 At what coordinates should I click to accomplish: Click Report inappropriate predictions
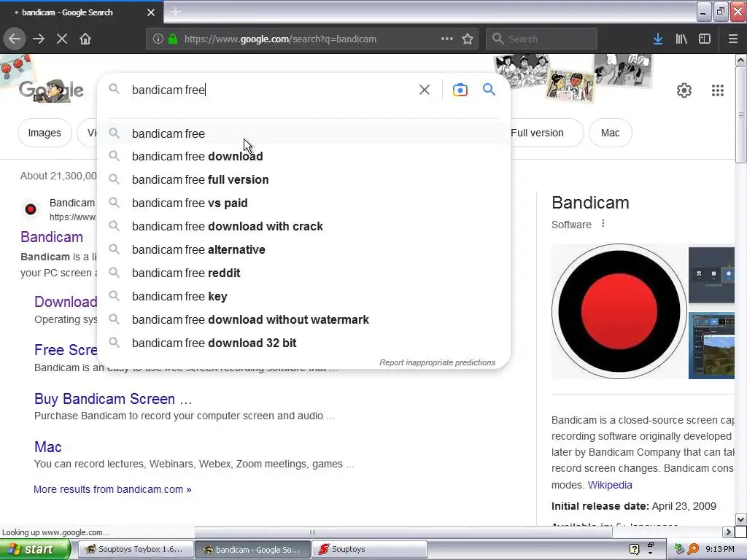click(x=438, y=362)
